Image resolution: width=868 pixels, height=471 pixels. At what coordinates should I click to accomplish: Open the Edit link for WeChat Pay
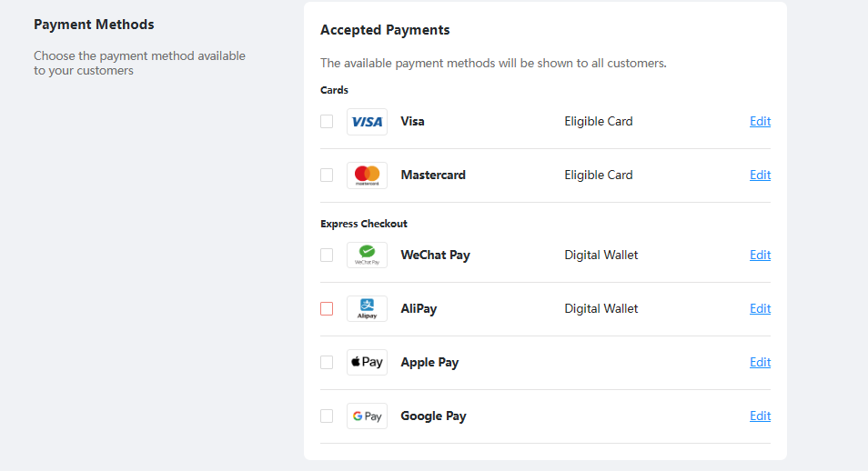pyautogui.click(x=760, y=255)
